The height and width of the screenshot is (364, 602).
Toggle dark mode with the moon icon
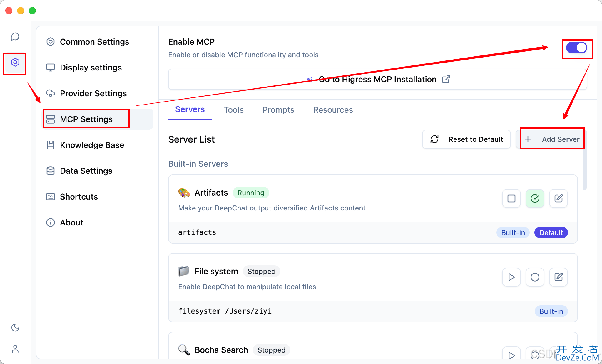[x=15, y=328]
